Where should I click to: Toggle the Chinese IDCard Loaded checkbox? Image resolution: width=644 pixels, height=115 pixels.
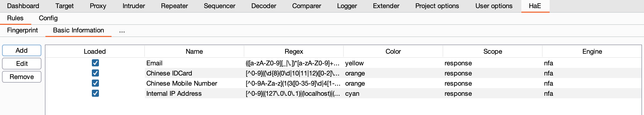click(95, 73)
